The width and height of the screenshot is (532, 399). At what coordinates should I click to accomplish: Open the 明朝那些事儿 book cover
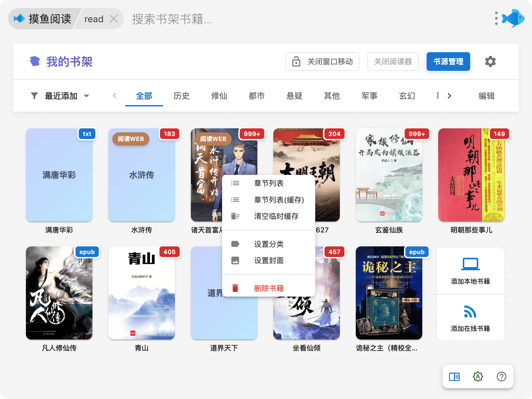(471, 175)
